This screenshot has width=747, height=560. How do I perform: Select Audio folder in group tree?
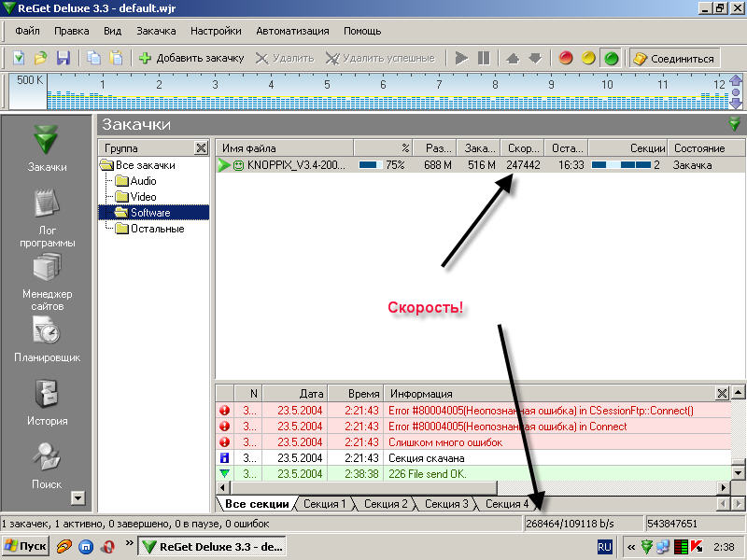point(136,181)
